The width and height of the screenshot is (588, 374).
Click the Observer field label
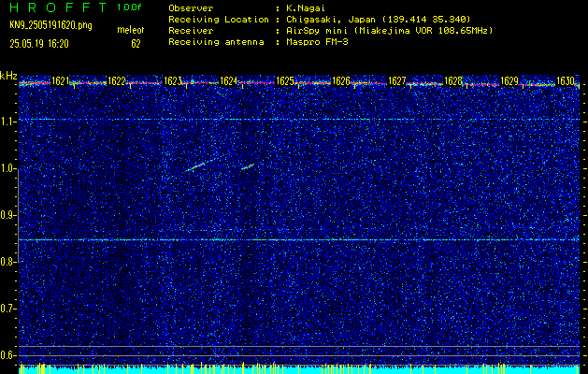pos(191,7)
